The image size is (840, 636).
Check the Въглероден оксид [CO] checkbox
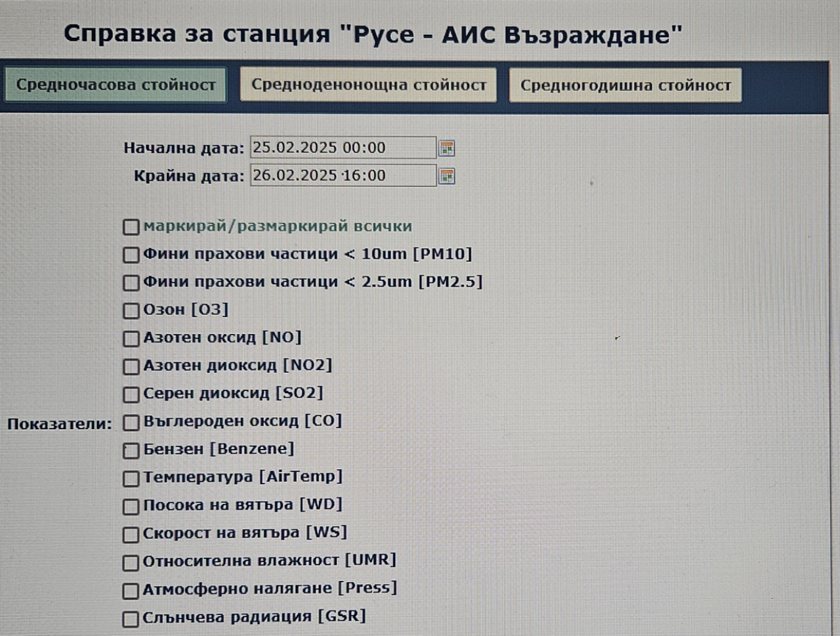tap(131, 422)
